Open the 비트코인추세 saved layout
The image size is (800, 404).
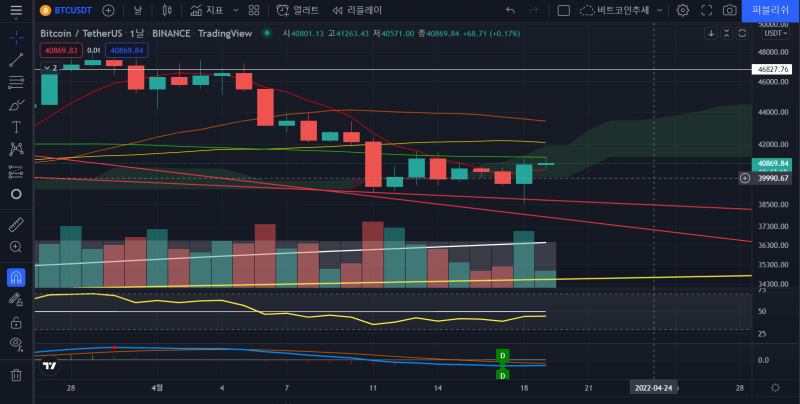pos(616,10)
